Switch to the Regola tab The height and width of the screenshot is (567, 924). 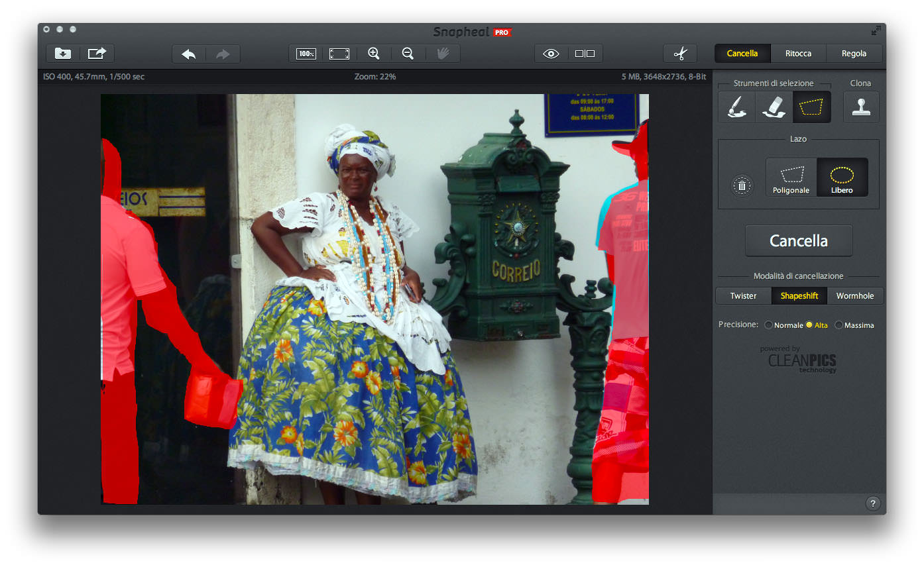click(854, 54)
